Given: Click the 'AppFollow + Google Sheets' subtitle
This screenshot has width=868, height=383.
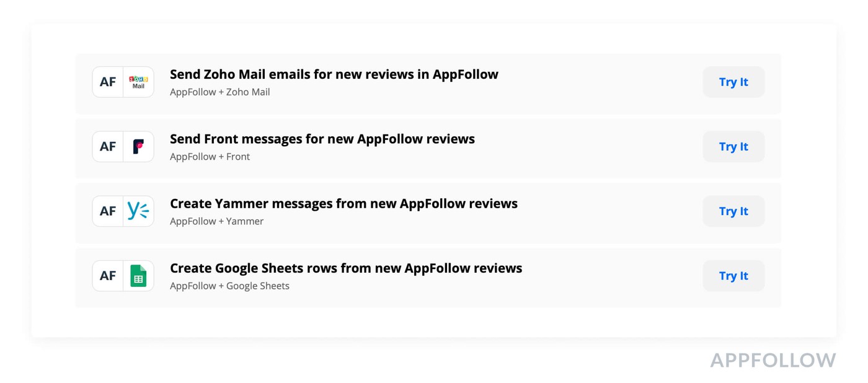Looking at the screenshot, I should click(229, 286).
